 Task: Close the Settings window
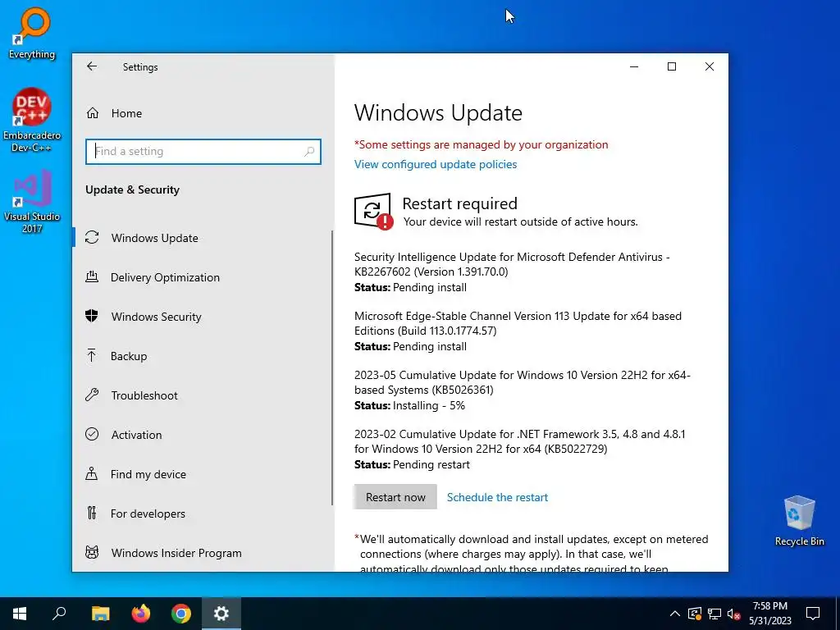point(710,66)
